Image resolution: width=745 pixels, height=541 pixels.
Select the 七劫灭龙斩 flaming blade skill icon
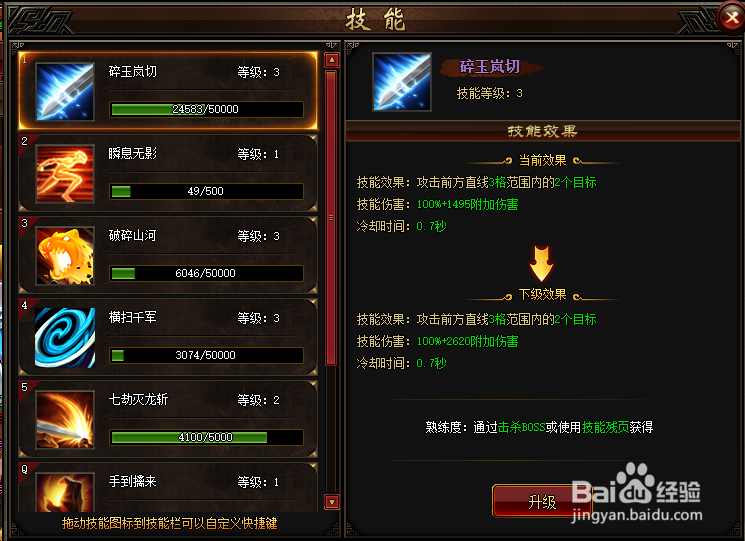tap(65, 420)
